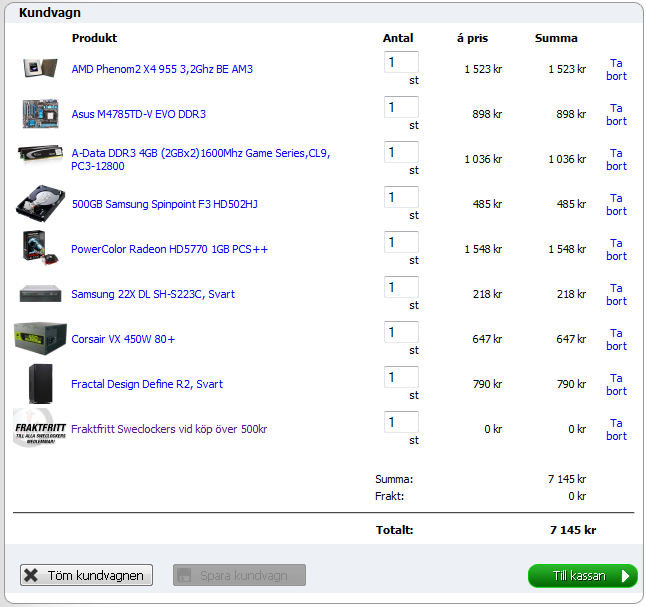Click the á pris column header

tap(472, 38)
